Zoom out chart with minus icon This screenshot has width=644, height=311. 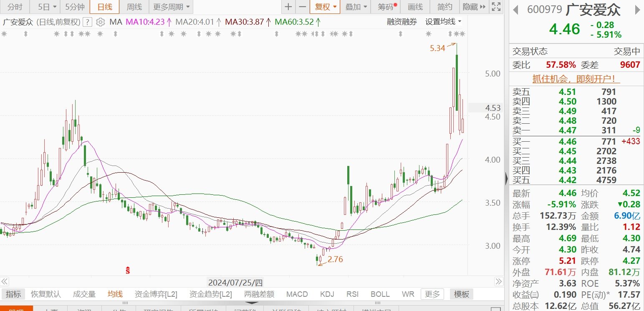pos(302,7)
